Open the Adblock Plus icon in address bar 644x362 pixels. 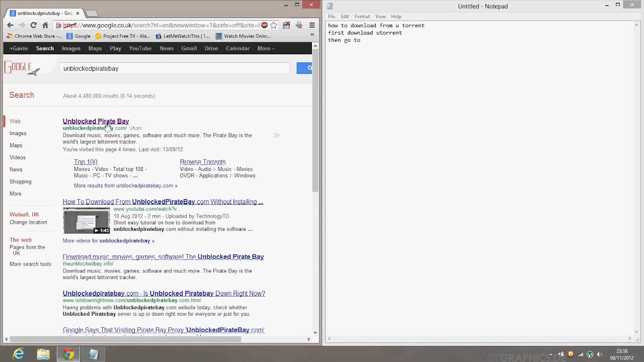pos(265,25)
